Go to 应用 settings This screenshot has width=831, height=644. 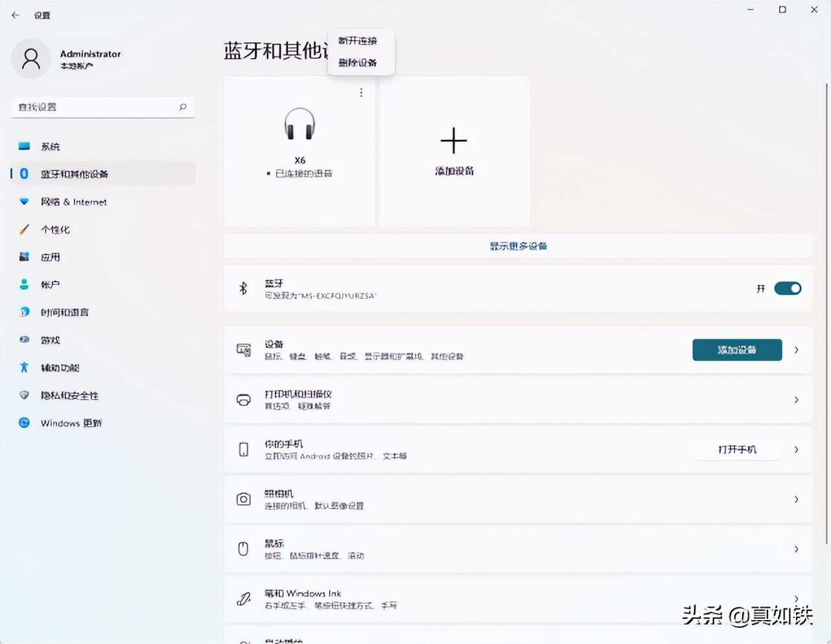click(50, 257)
